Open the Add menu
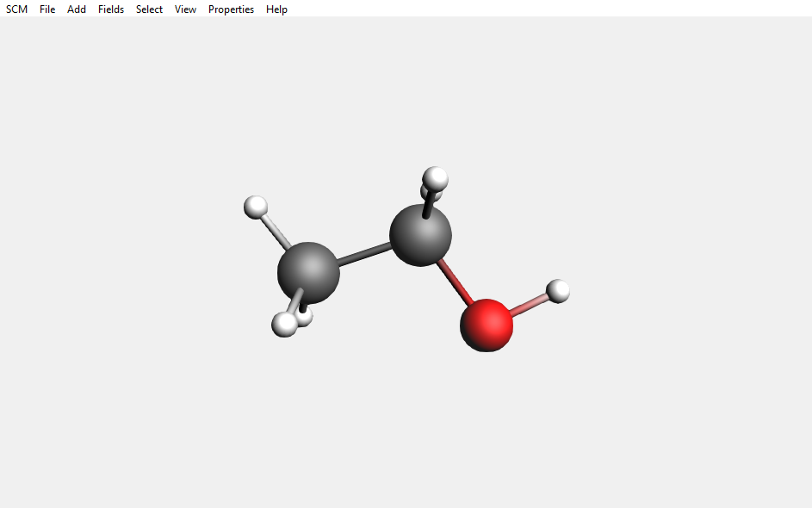The image size is (812, 508). 76,9
